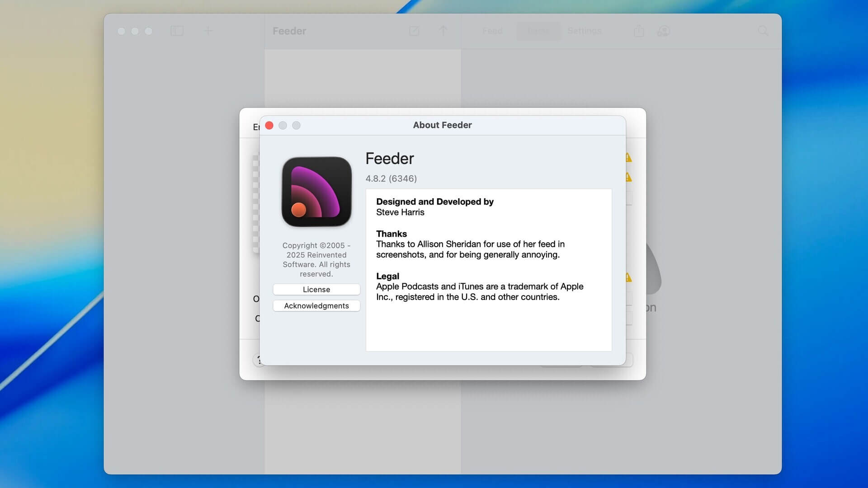The width and height of the screenshot is (868, 488).
Task: Click the compose new item icon
Action: coord(414,31)
